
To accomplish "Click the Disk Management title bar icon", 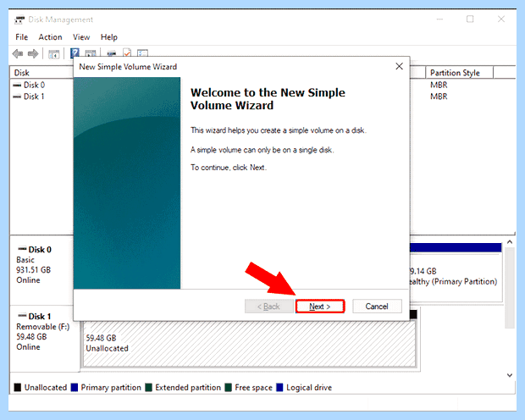I will (x=19, y=19).
